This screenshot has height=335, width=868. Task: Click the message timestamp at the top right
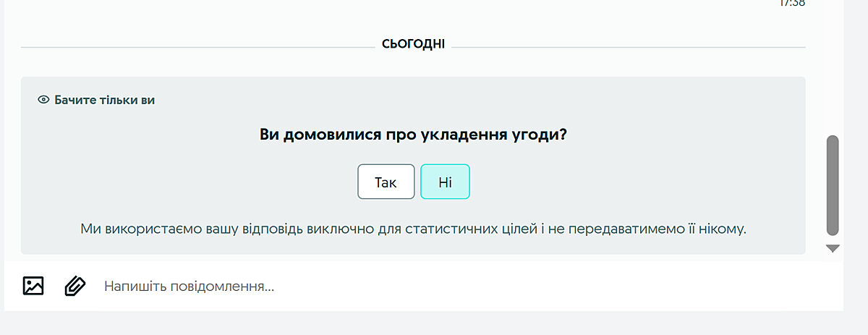pyautogui.click(x=793, y=3)
